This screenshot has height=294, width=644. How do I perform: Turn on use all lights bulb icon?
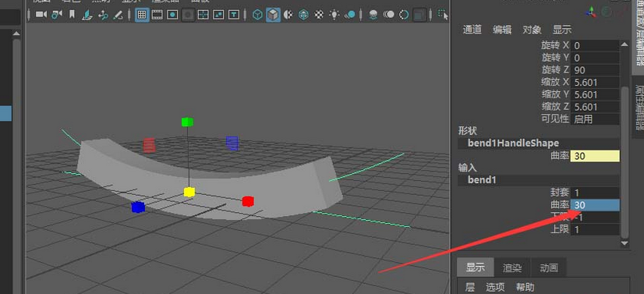click(334, 15)
